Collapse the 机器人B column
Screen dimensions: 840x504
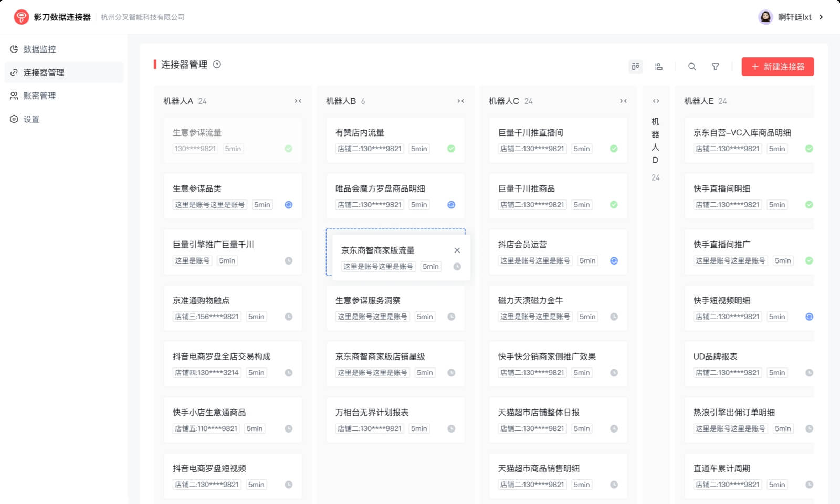tap(460, 101)
